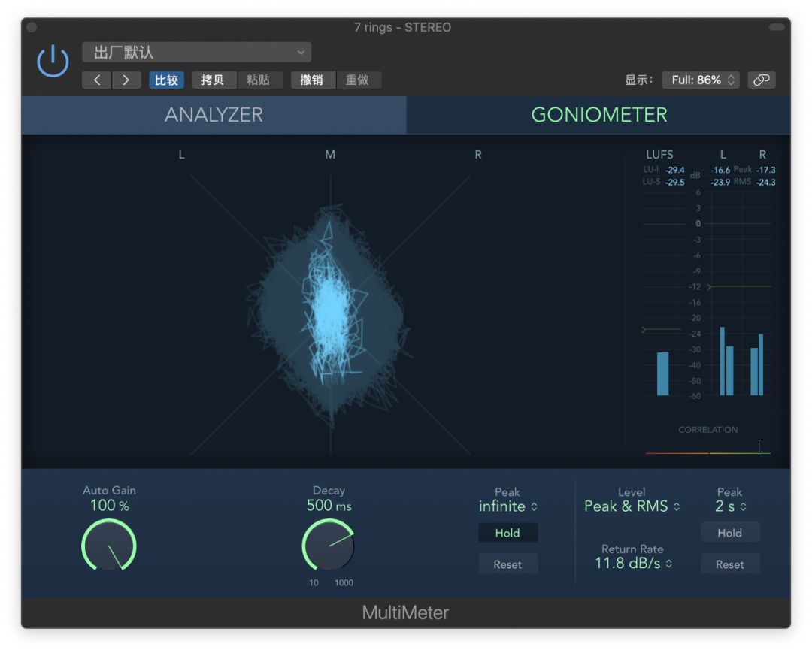This screenshot has height=653, width=812.
Task: Open the Peak 2 s dropdown
Action: (x=730, y=506)
